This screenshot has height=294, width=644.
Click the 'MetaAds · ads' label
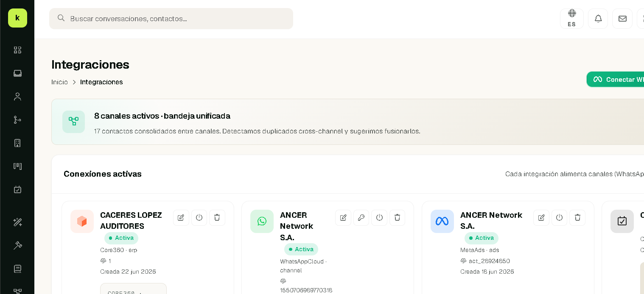click(480, 250)
